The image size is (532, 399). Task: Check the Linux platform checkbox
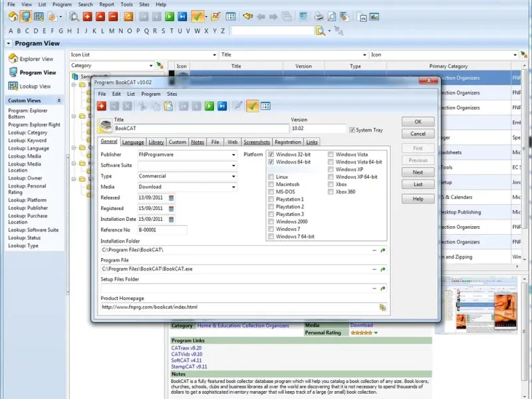271,177
